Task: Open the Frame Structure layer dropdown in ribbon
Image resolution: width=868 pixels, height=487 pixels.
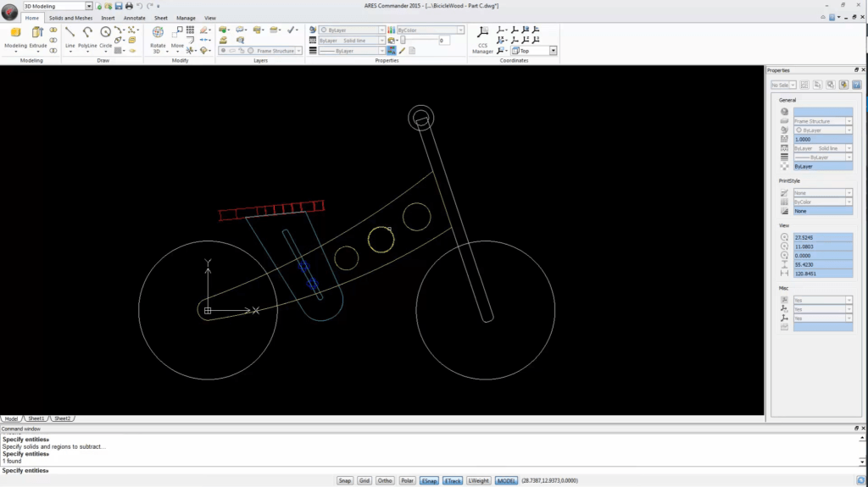Action: click(298, 51)
